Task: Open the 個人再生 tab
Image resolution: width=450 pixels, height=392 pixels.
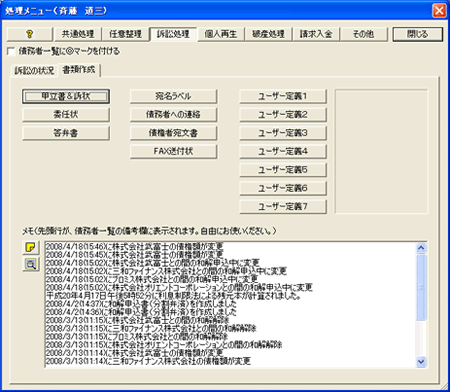Action: (221, 34)
